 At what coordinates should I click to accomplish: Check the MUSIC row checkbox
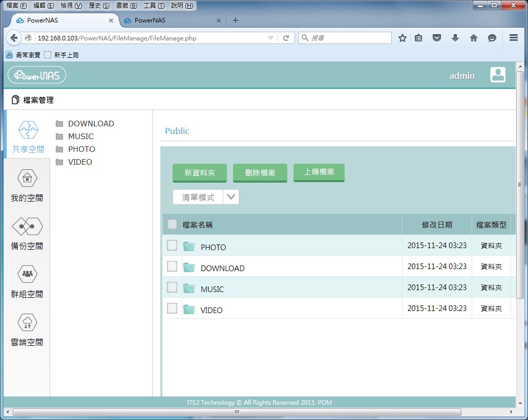tap(172, 287)
